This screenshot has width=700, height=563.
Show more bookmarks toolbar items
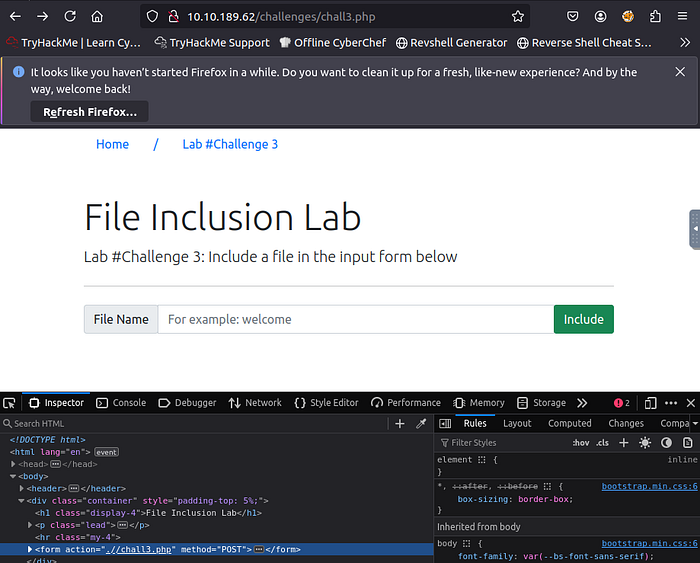(x=685, y=42)
